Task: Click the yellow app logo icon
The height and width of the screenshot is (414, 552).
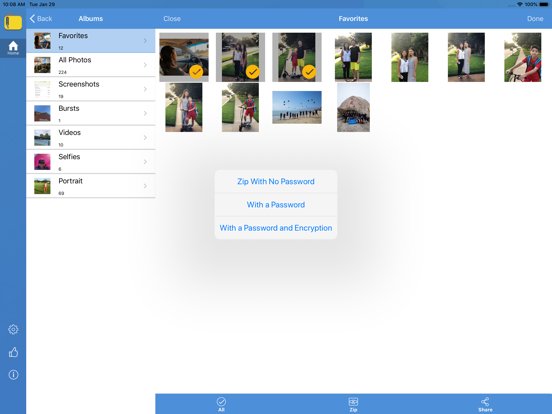Action: 13,22
